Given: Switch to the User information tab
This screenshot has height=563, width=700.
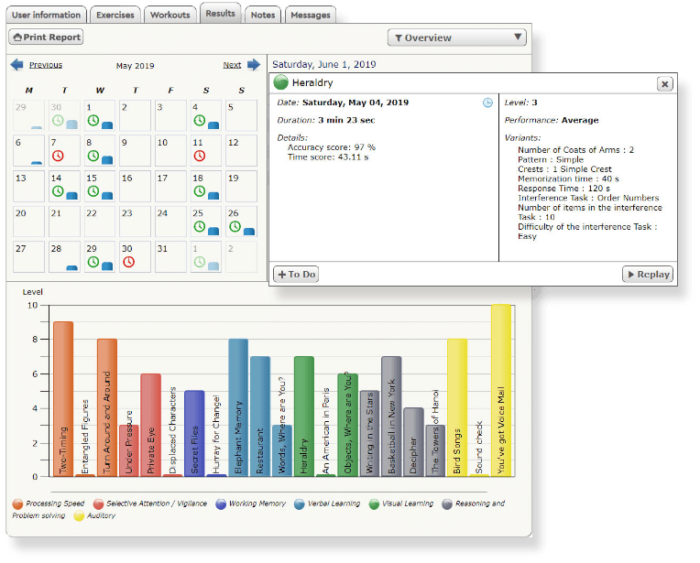Looking at the screenshot, I should (46, 15).
